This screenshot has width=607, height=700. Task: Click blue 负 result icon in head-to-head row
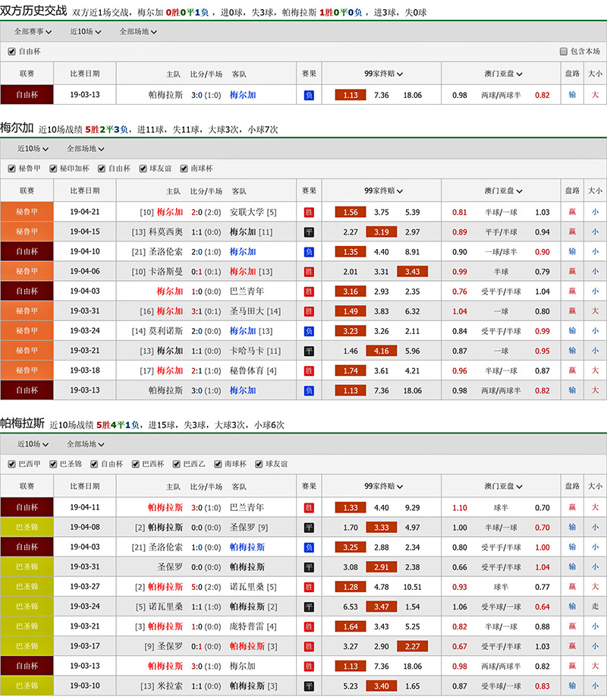coord(309,95)
